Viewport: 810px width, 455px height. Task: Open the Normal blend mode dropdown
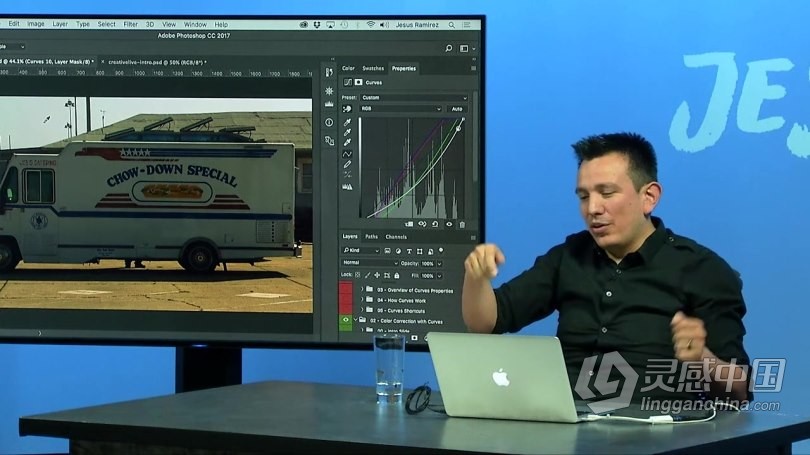369,263
